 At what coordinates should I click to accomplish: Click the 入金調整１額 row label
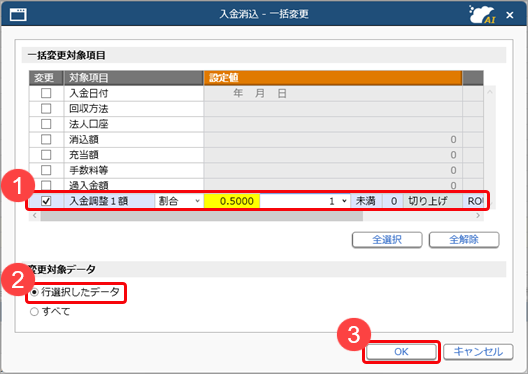coord(98,201)
